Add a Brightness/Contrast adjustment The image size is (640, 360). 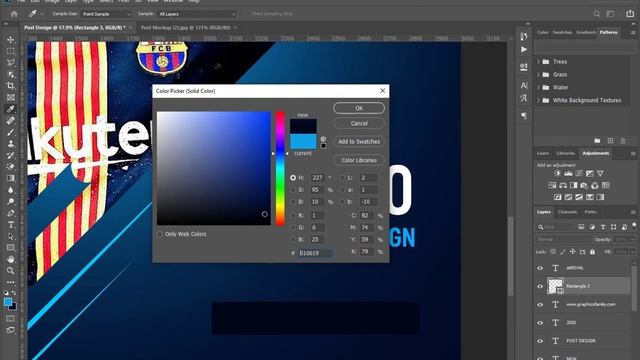(557, 173)
